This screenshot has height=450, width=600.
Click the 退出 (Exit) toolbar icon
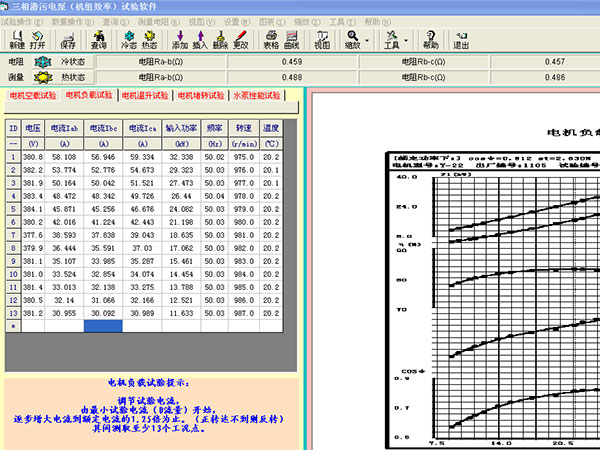pos(461,39)
